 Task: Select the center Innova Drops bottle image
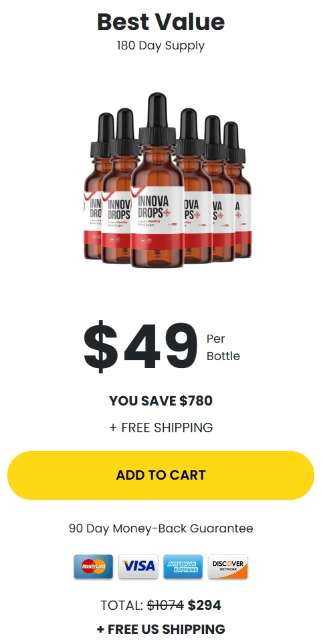[157, 181]
